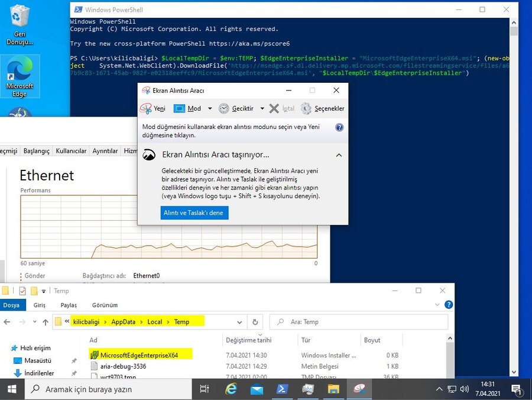Screen dimensions: 532x400
Task: Open the Dosya tab in File Explorer
Action: coord(12,305)
